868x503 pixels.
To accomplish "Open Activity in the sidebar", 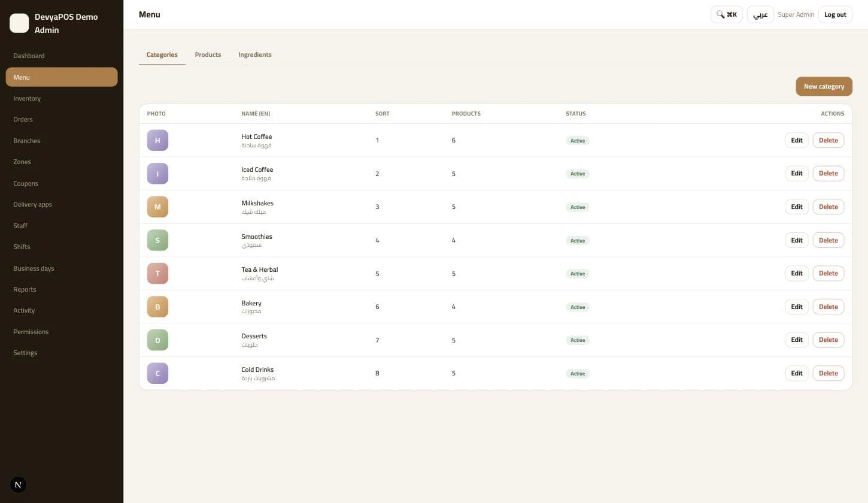I will [62, 310].
